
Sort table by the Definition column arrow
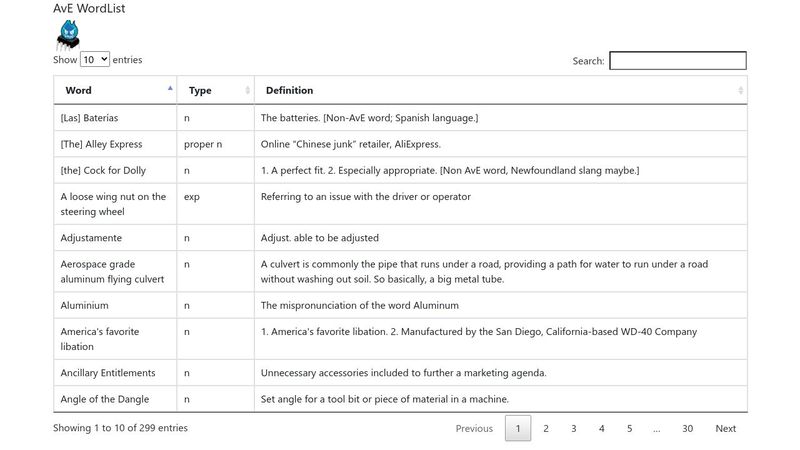(x=740, y=90)
